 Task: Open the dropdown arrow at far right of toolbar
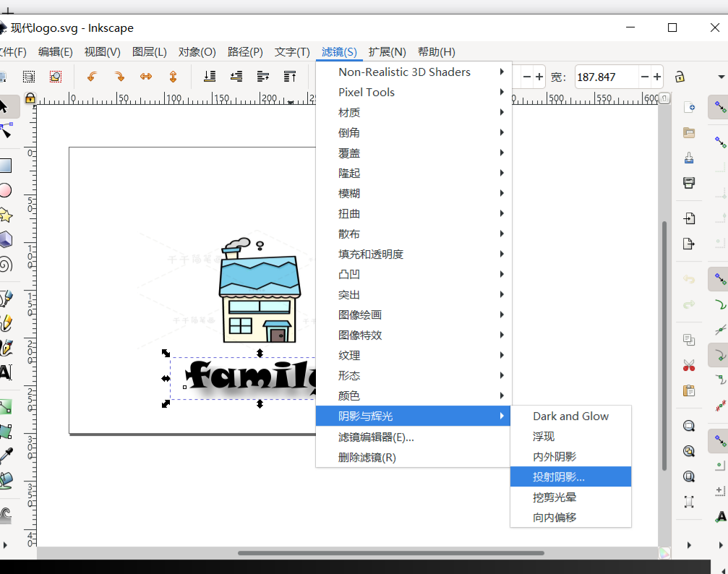click(x=721, y=77)
